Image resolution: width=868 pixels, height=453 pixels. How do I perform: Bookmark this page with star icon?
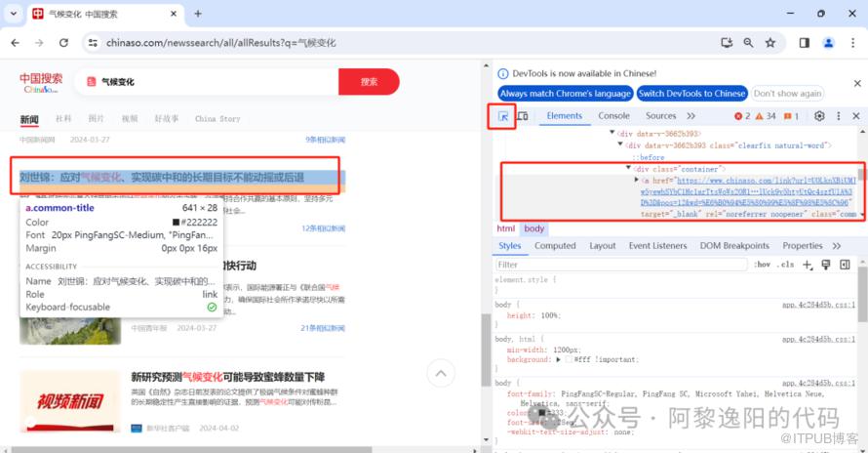[770, 43]
